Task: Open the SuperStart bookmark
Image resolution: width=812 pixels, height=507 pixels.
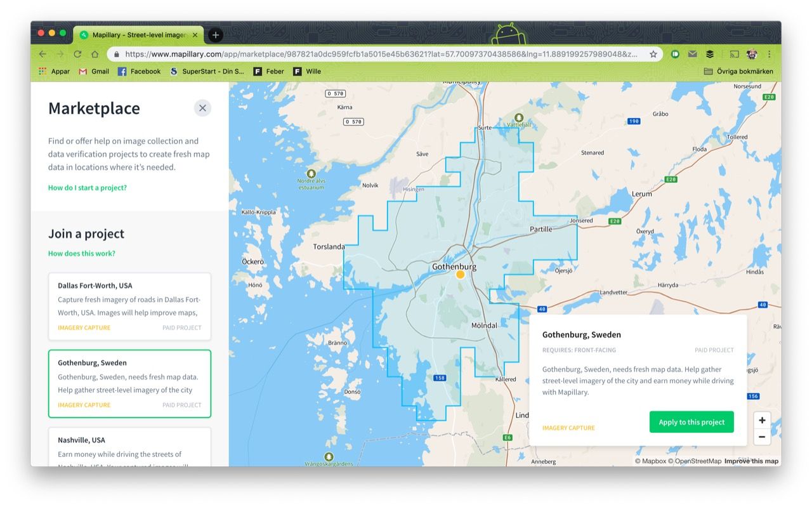Action: pos(207,72)
